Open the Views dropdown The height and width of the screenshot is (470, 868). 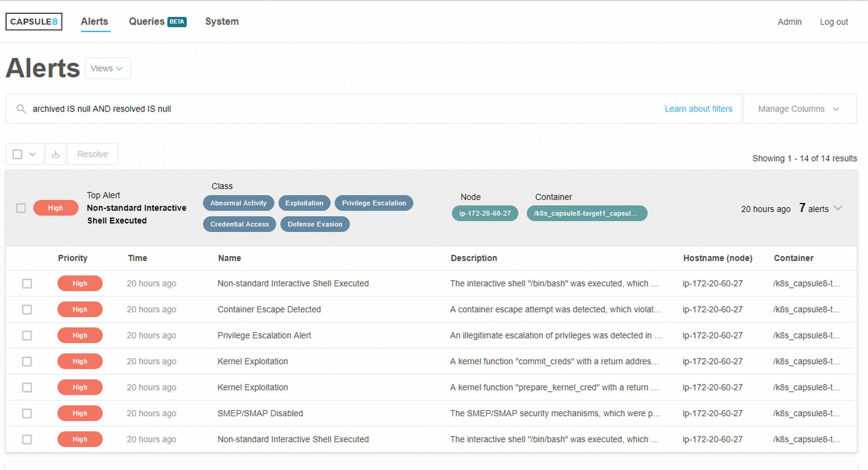pyautogui.click(x=108, y=69)
